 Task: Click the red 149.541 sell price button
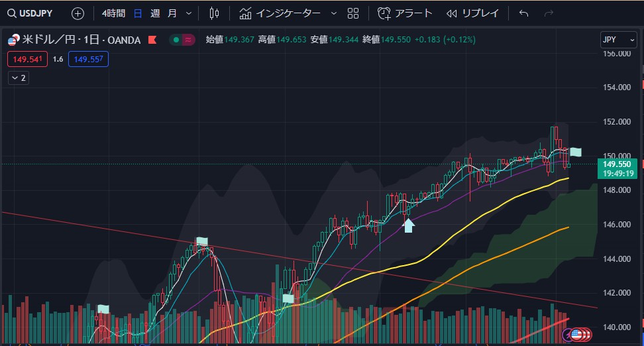[28, 59]
